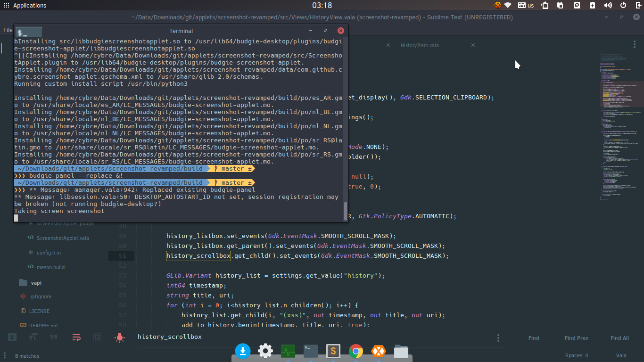Open keyboard layout us indicator
Screen dimensions: 644x362
[526, 6]
